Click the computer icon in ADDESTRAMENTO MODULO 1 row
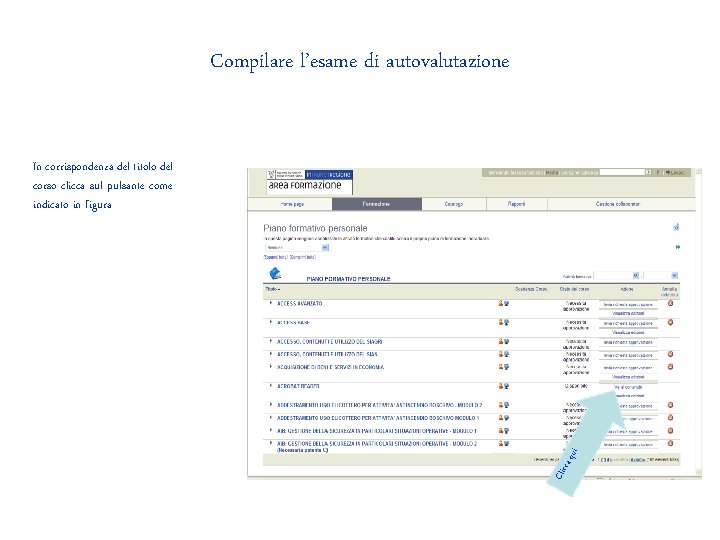720x540 pixels. coord(506,418)
